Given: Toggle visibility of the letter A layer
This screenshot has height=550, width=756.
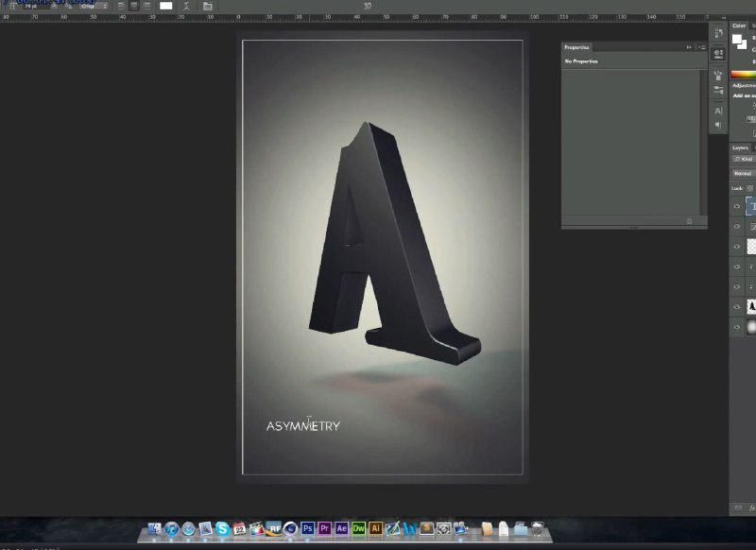Looking at the screenshot, I should (x=737, y=306).
